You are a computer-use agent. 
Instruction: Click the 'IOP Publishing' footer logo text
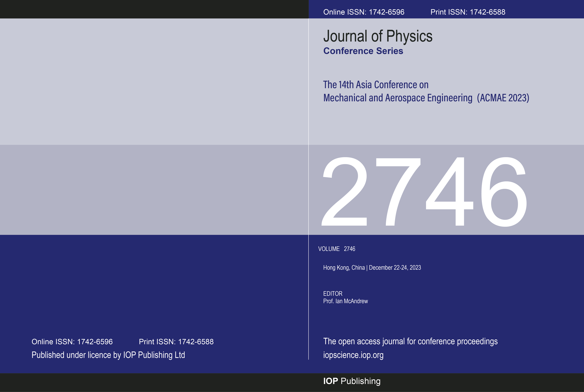pos(352,381)
